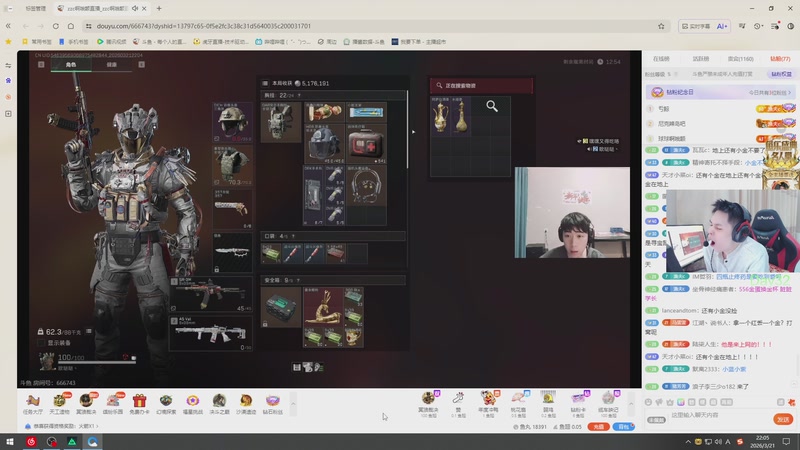The image size is (800, 450).
Task: Open the 常用书签 bookmark folder
Action: pos(37,42)
